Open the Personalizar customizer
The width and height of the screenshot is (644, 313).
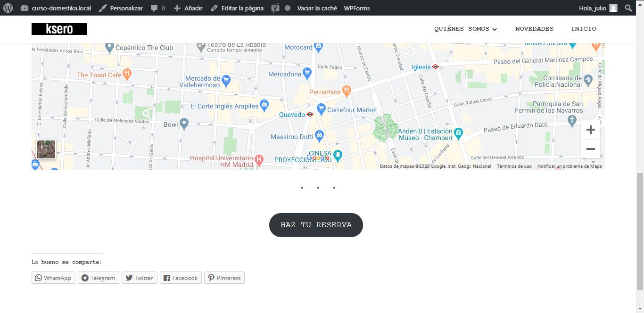(x=121, y=8)
